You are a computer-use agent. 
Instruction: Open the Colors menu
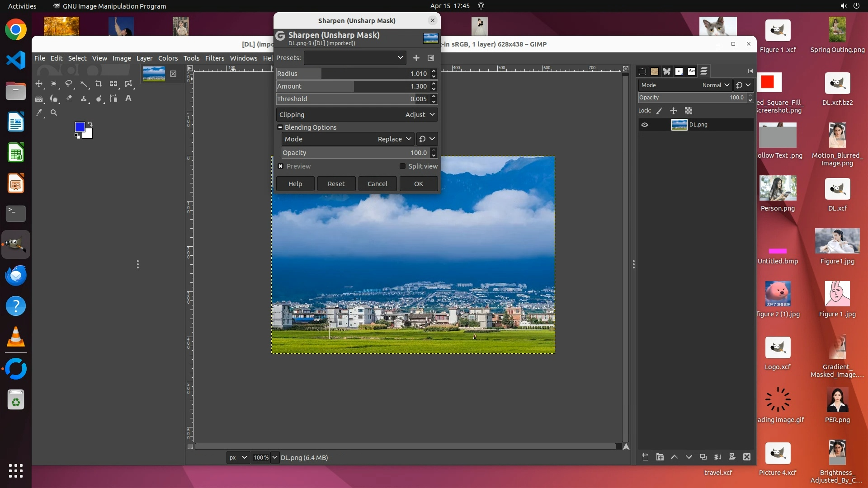(x=168, y=58)
